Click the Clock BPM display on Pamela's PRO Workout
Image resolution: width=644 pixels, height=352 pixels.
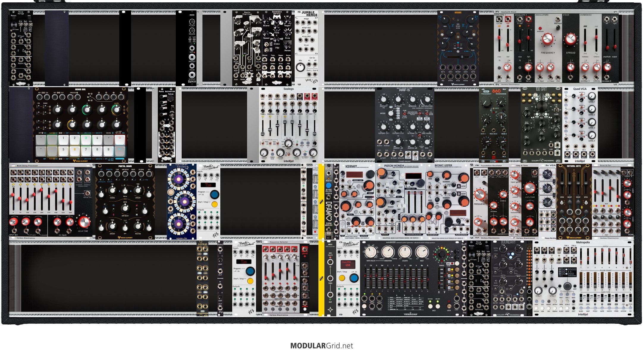pos(348,264)
